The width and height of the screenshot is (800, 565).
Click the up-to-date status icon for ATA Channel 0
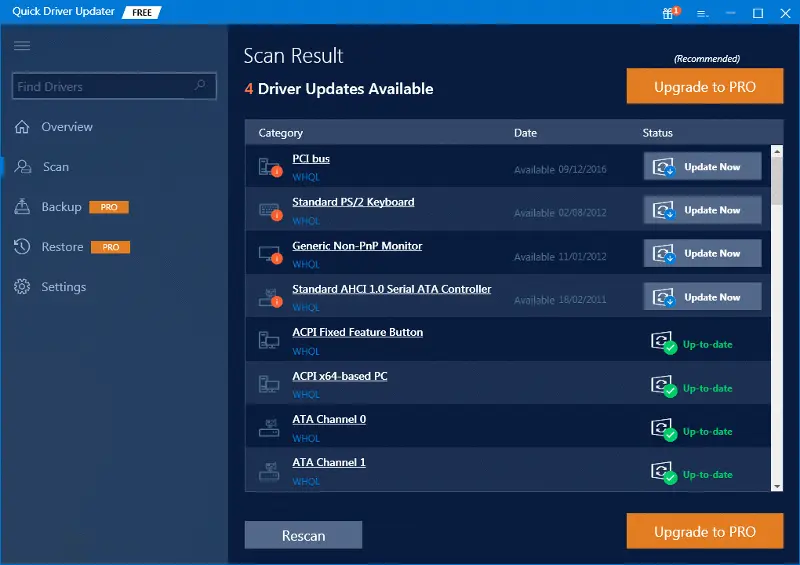click(664, 430)
